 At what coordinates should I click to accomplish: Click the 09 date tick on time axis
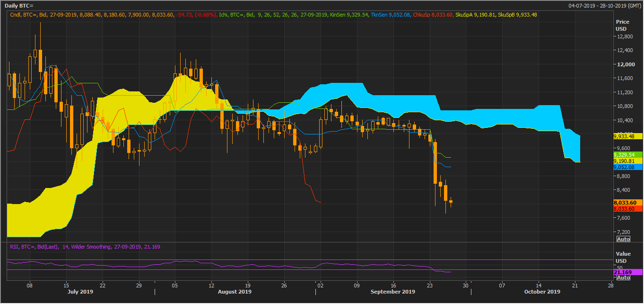coord(357,286)
